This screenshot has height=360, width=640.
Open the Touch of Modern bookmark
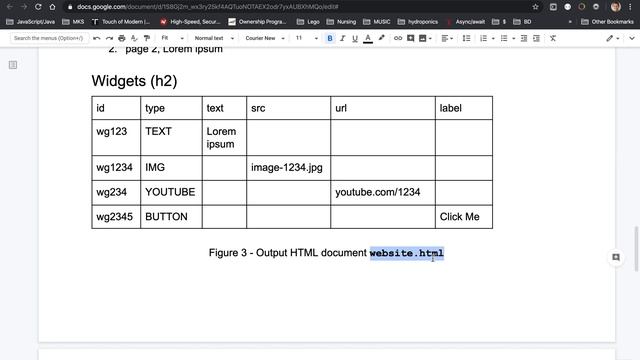121,22
